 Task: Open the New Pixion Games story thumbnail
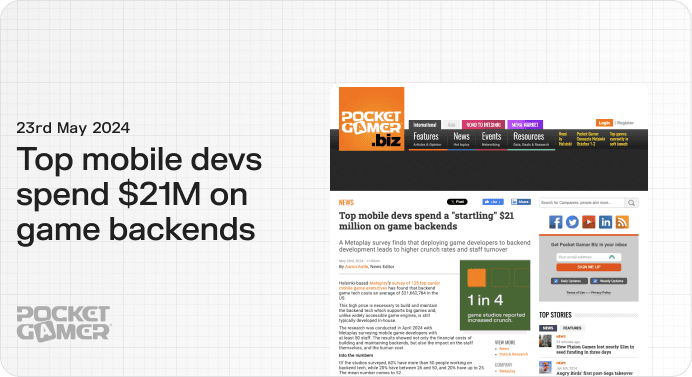point(545,341)
